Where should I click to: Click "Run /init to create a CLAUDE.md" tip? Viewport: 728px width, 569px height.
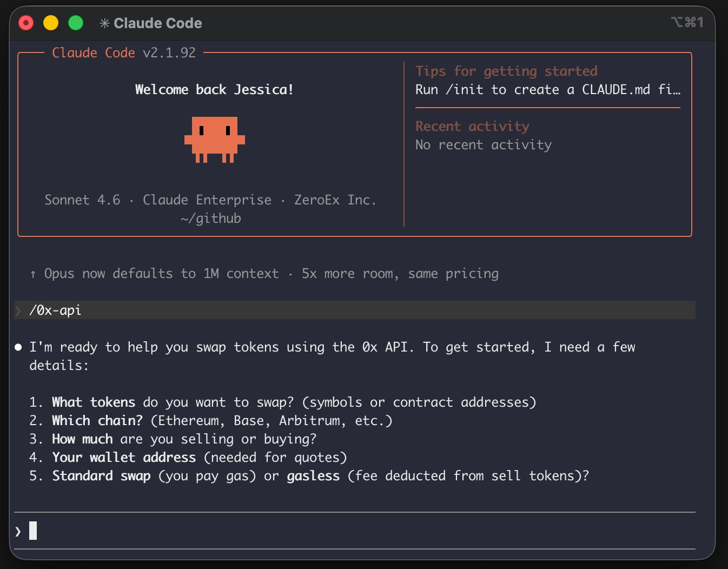548,89
